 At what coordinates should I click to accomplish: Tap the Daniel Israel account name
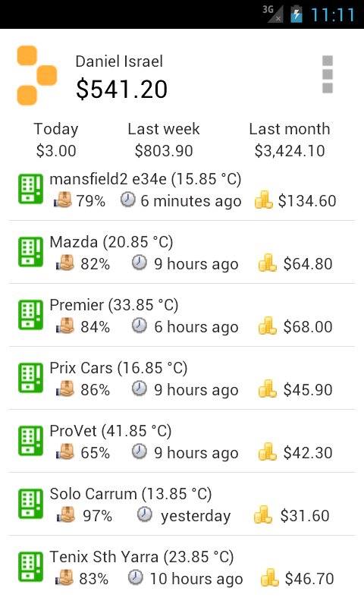(x=119, y=61)
